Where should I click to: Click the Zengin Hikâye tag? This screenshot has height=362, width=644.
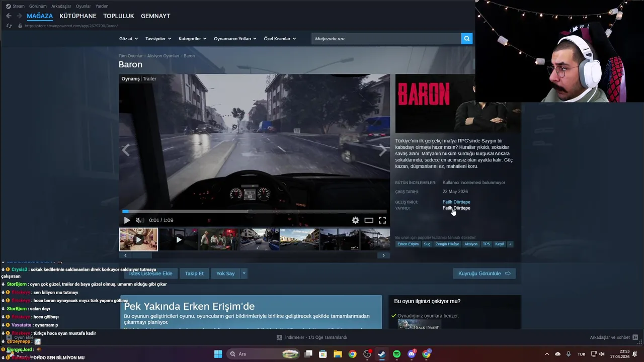click(x=447, y=244)
